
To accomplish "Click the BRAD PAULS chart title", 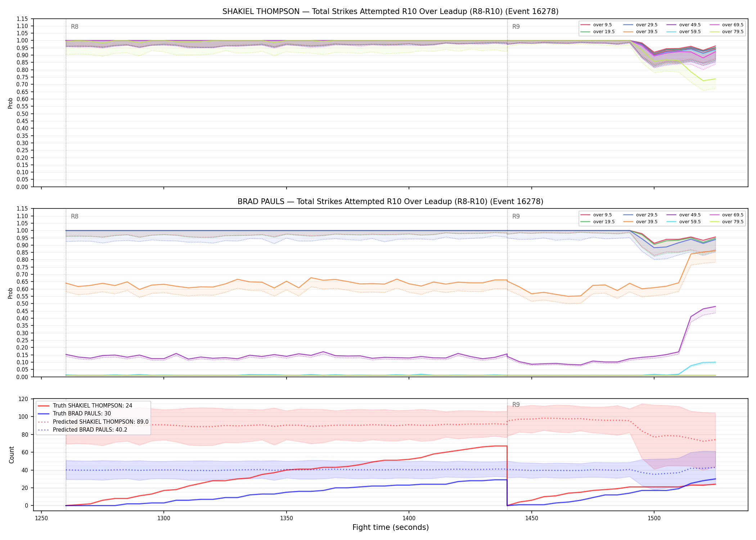I will (390, 202).
